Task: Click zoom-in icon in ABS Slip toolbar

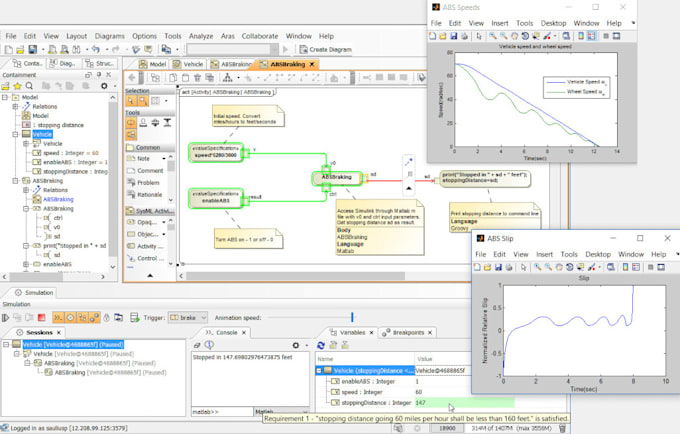Action: pyautogui.click(x=537, y=267)
